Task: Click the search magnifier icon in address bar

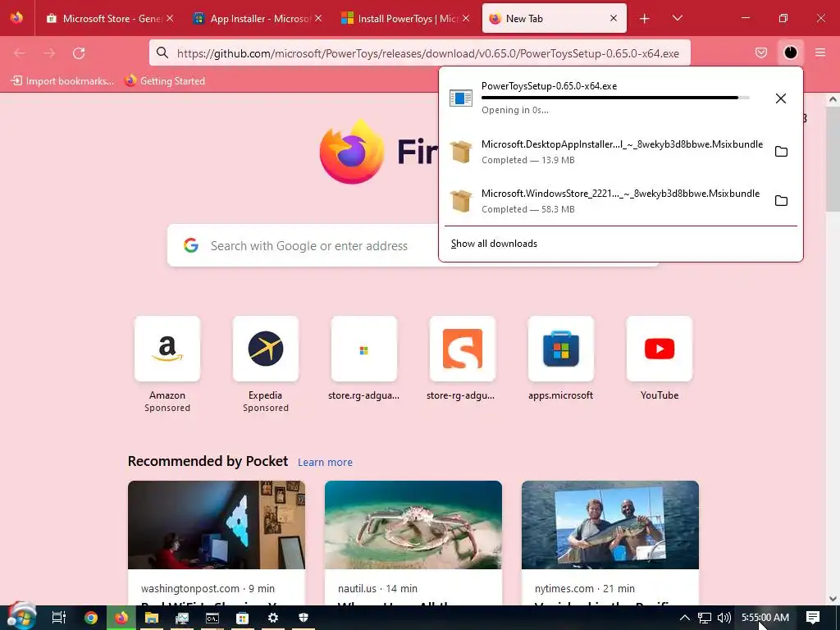Action: (162, 53)
